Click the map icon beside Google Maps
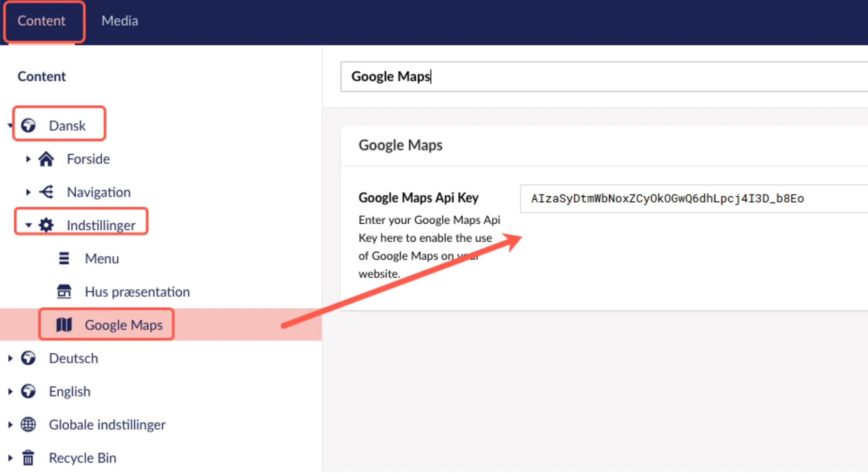Screen dimensions: 868x473 click(x=64, y=325)
